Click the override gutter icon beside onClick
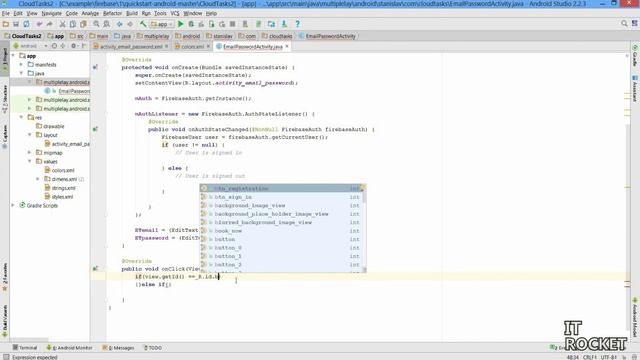This screenshot has height=360, width=640. (x=95, y=269)
